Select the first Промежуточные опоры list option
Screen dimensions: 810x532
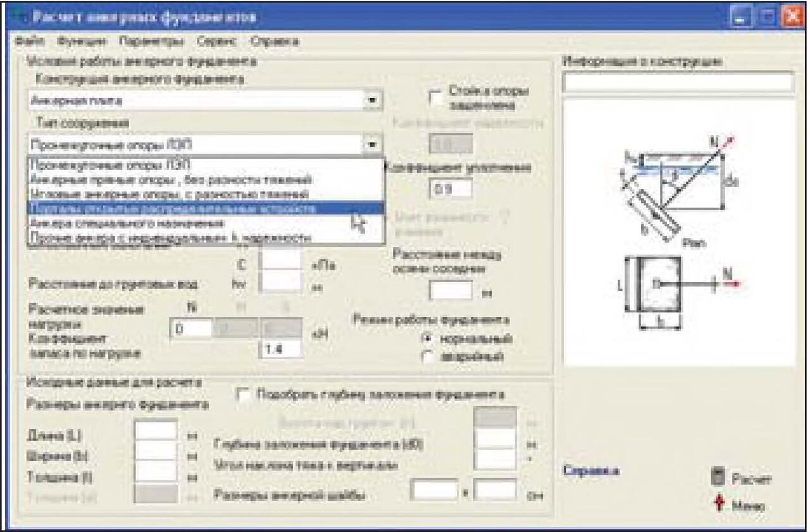click(205, 164)
